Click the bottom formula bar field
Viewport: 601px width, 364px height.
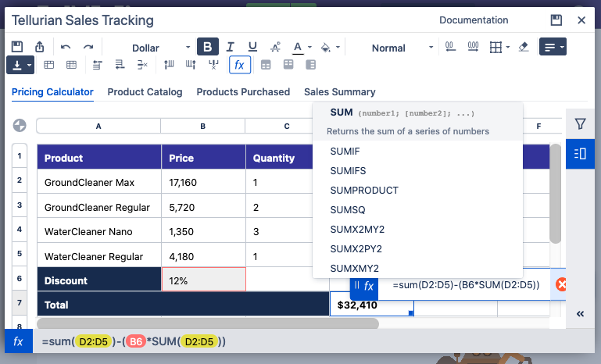(313, 341)
